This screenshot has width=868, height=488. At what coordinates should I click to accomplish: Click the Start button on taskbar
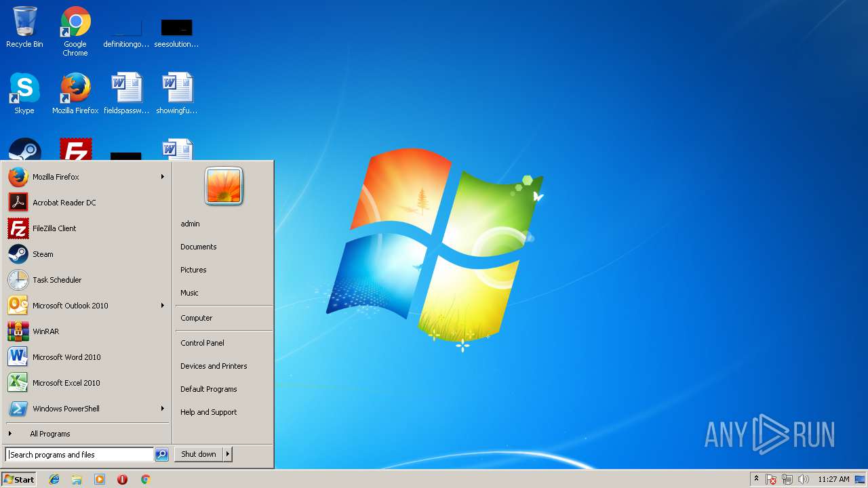[19, 479]
